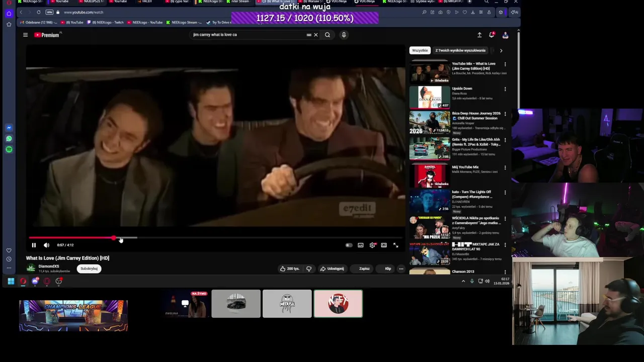The height and width of the screenshot is (362, 644).
Task: Switch player to theater mode
Action: tap(384, 245)
